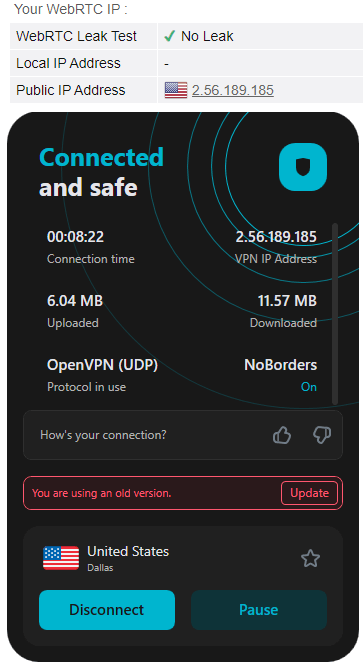Click the 6.04 MB Uploaded value
The image size is (363, 668).
(75, 301)
